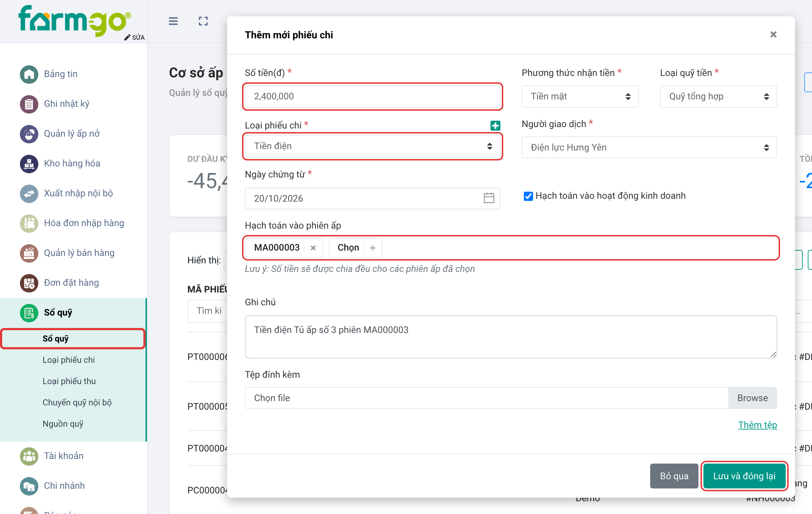Click the Chi nhánh branch icon
The image size is (812, 514).
[29, 486]
